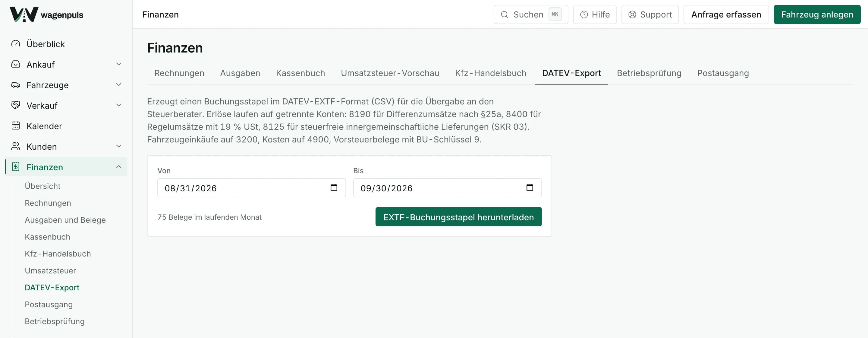Screen dimensions: 868x338
Task: Open the Support button
Action: 650,14
